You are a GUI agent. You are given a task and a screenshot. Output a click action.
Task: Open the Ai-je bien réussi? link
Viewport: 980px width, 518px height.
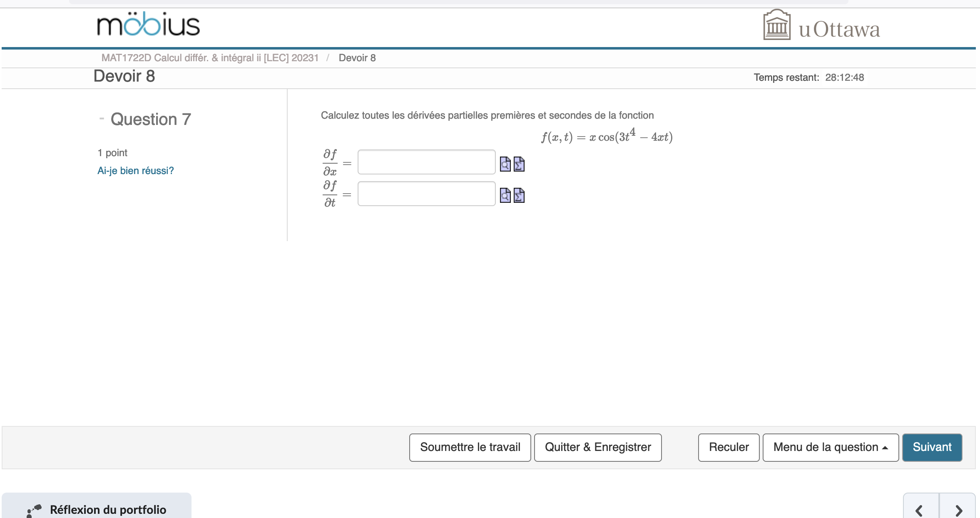tap(135, 170)
